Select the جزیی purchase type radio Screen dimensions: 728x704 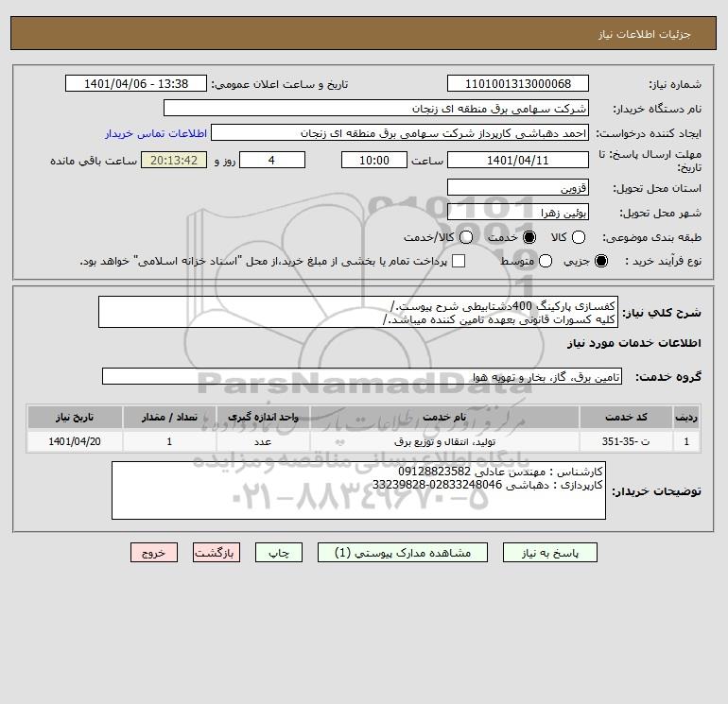coord(600,261)
